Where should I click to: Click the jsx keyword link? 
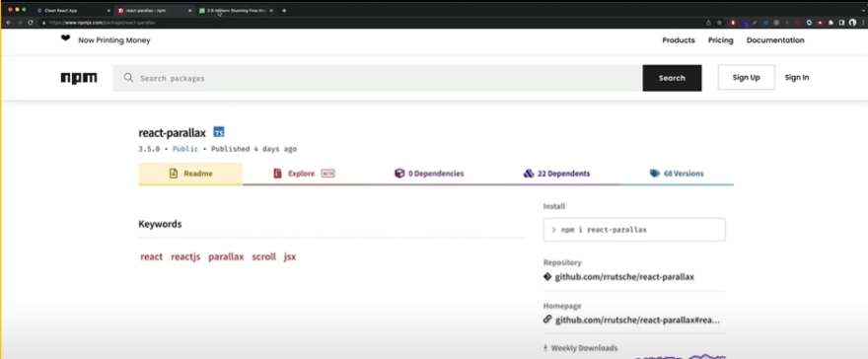pyautogui.click(x=290, y=256)
